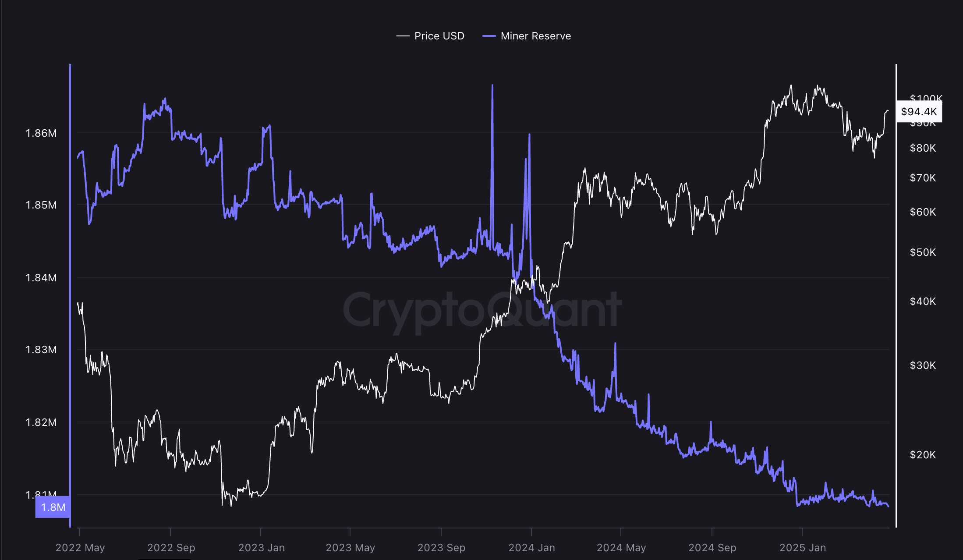Click the tallest Miner Reserve spike peak

click(x=492, y=86)
